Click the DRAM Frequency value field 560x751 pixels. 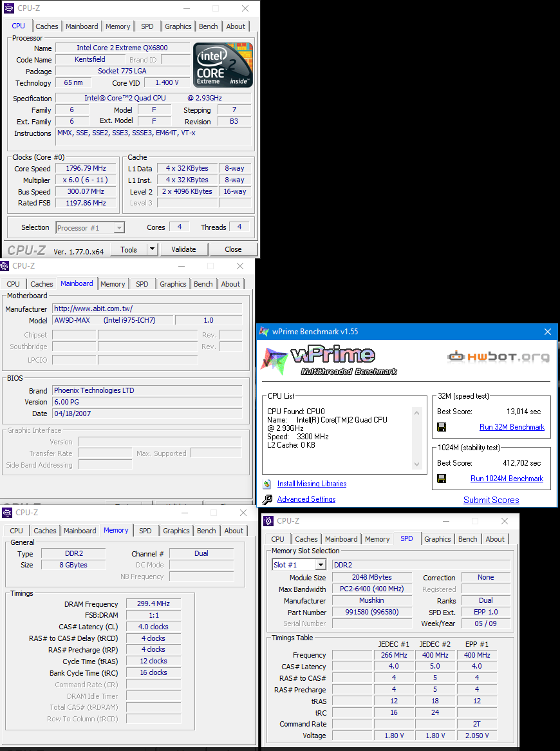(x=153, y=604)
